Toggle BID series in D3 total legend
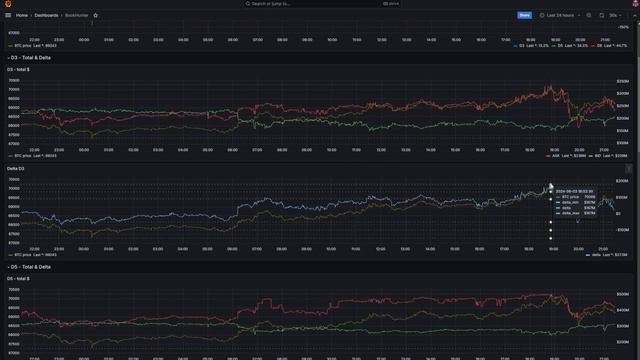The width and height of the screenshot is (640, 360). 608,156
